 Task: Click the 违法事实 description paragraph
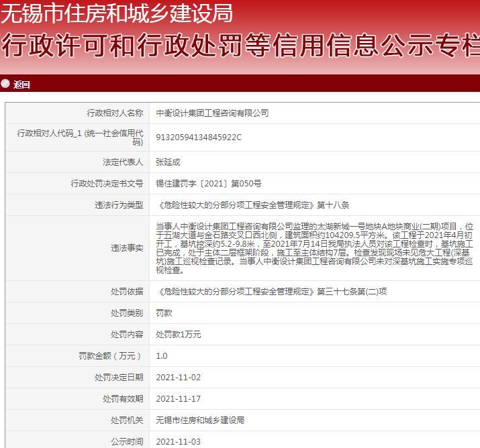(314, 248)
